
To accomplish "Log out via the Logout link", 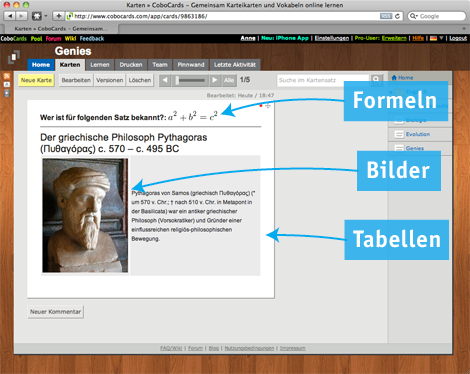I will coord(458,38).
